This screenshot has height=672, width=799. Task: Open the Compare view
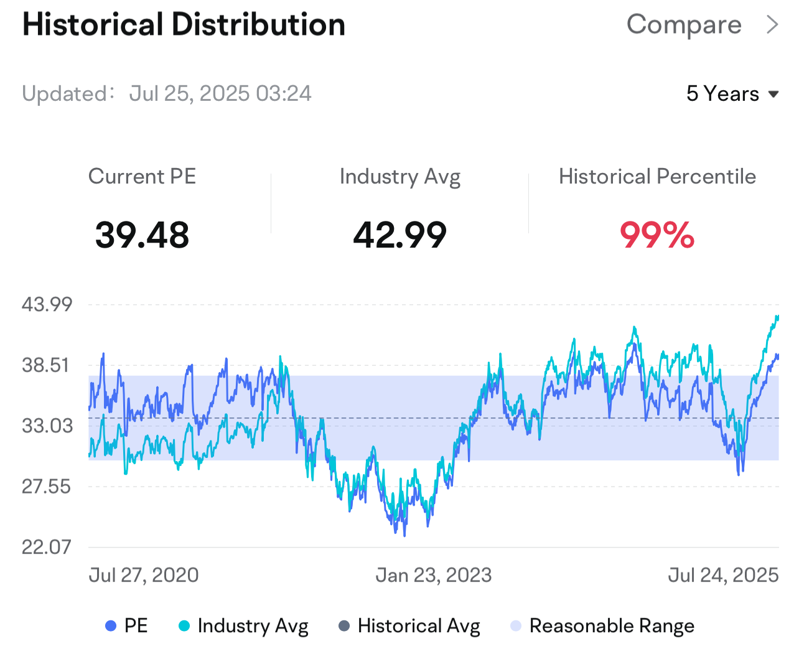tap(684, 26)
